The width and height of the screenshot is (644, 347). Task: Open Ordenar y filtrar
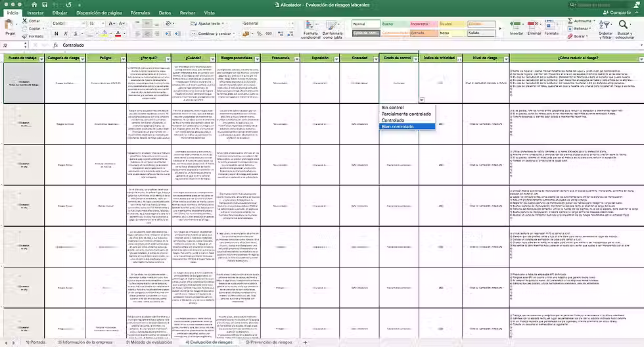605,30
